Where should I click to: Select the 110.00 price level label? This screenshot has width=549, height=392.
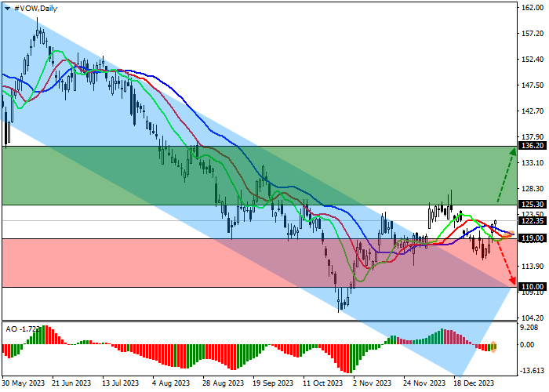530,287
